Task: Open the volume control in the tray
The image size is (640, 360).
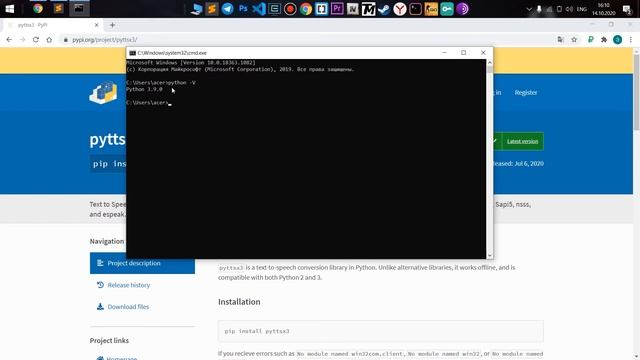Action: point(569,9)
